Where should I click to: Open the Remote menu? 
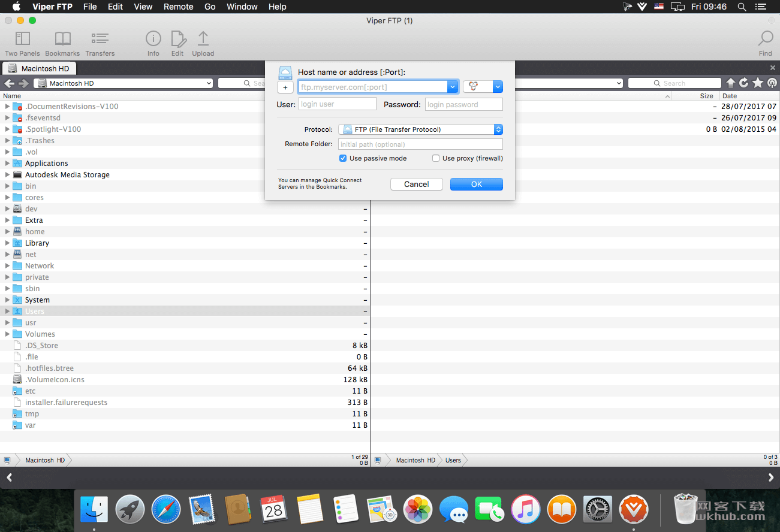(179, 7)
